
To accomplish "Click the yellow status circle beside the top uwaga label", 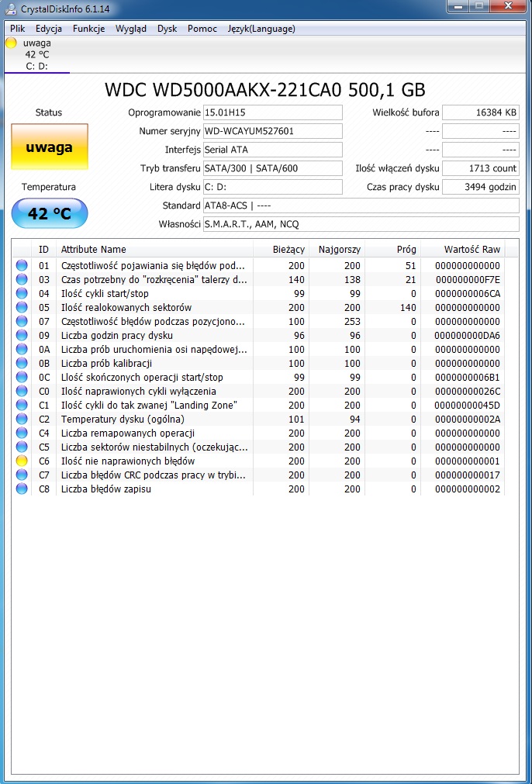I will 11,43.
